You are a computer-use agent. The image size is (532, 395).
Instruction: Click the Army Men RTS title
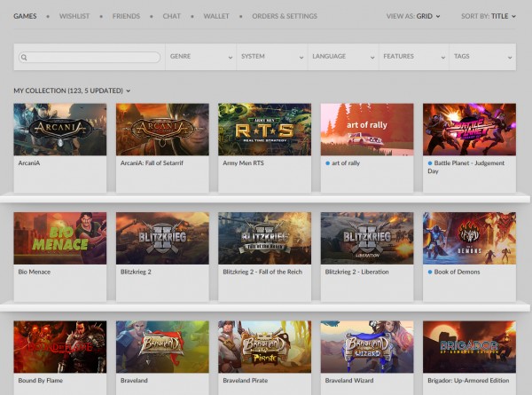point(243,163)
